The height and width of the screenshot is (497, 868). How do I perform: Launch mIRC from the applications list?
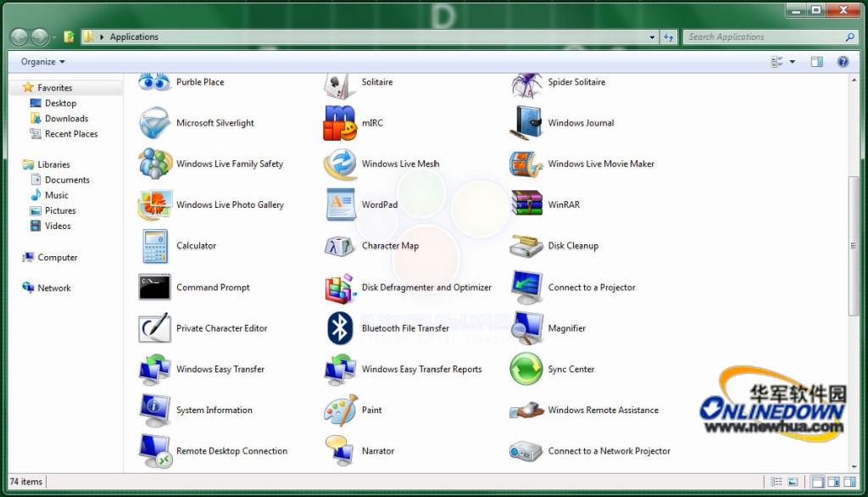pos(340,123)
